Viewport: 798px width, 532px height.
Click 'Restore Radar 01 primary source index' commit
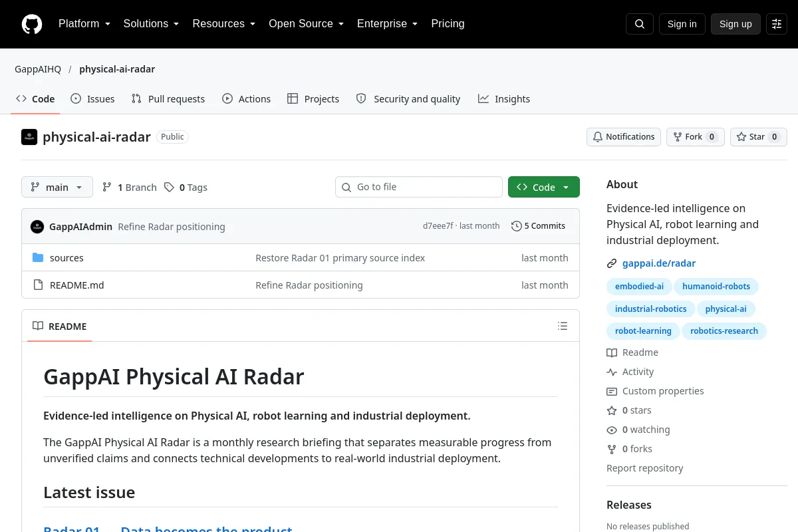pyautogui.click(x=340, y=258)
